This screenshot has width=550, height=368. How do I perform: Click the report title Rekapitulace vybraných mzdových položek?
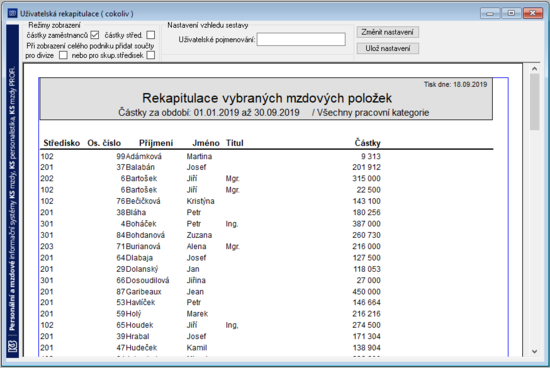click(267, 98)
